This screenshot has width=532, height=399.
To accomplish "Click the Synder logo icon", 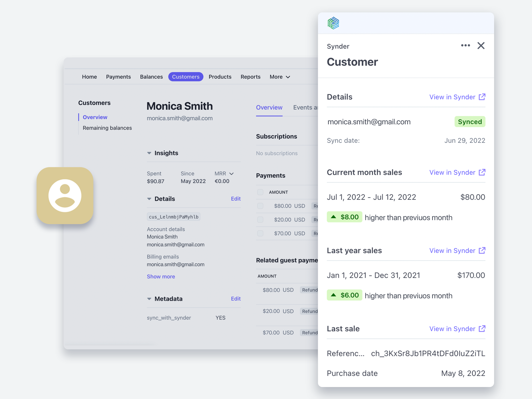I will coord(333,23).
